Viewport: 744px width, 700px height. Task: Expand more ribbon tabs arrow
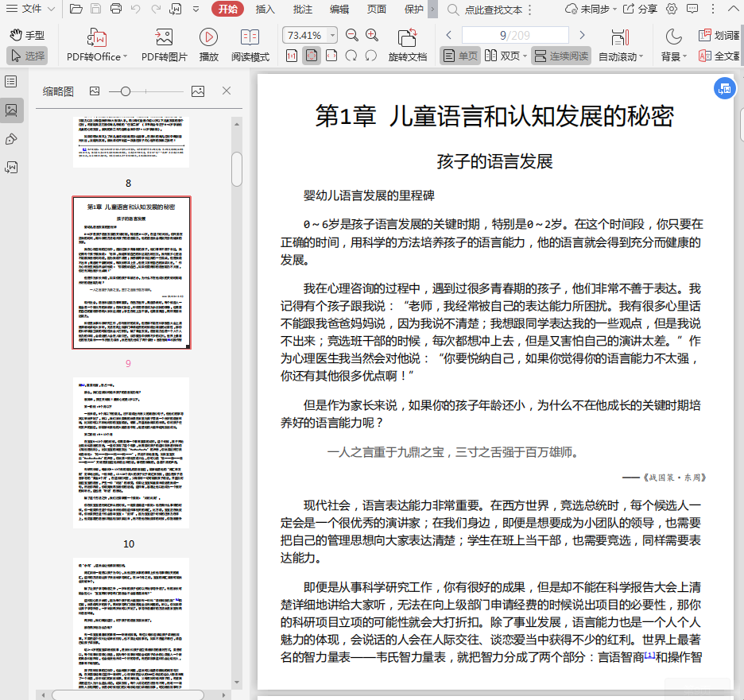point(432,9)
